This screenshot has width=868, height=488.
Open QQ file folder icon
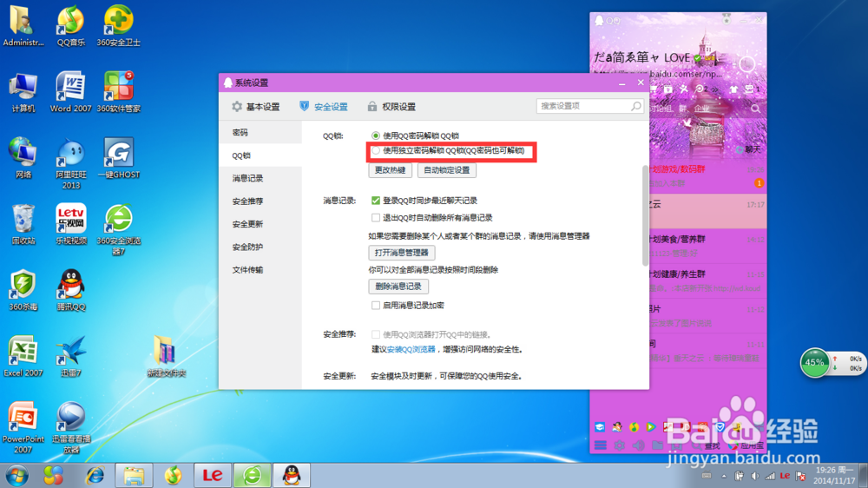pos(658,445)
